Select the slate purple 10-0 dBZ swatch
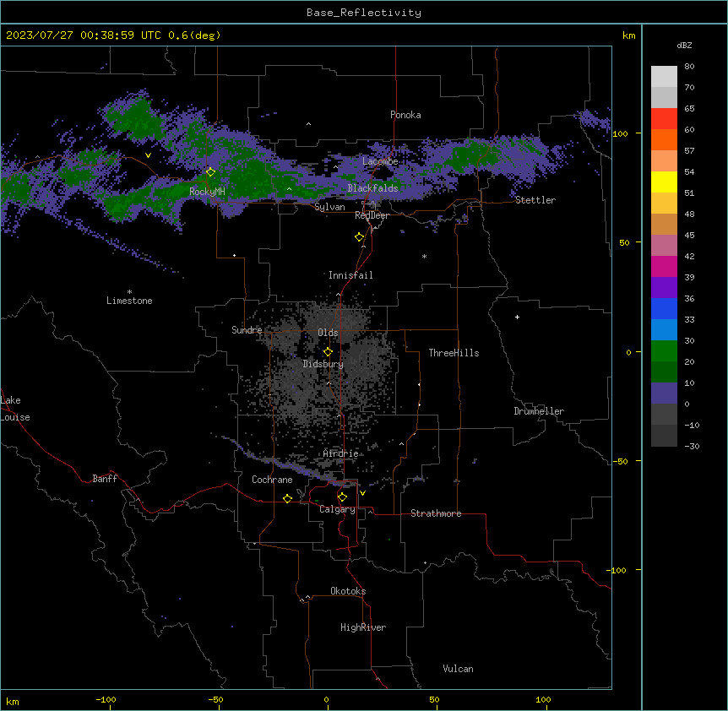 pos(664,393)
